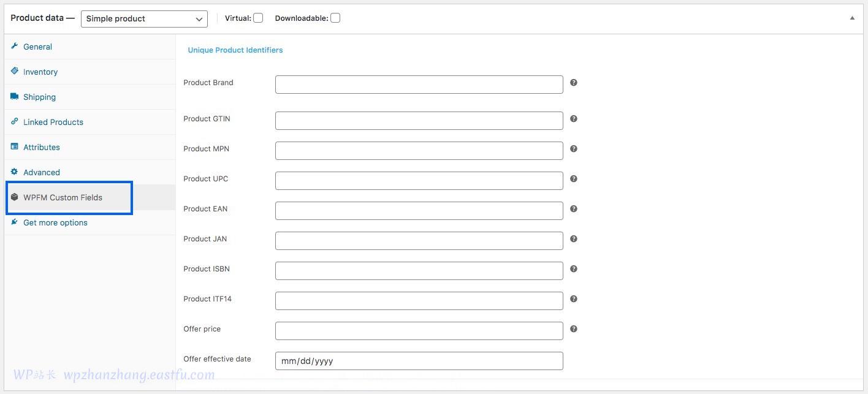Select the WPFM Custom Fields tab
The height and width of the screenshot is (394, 868).
click(89, 197)
